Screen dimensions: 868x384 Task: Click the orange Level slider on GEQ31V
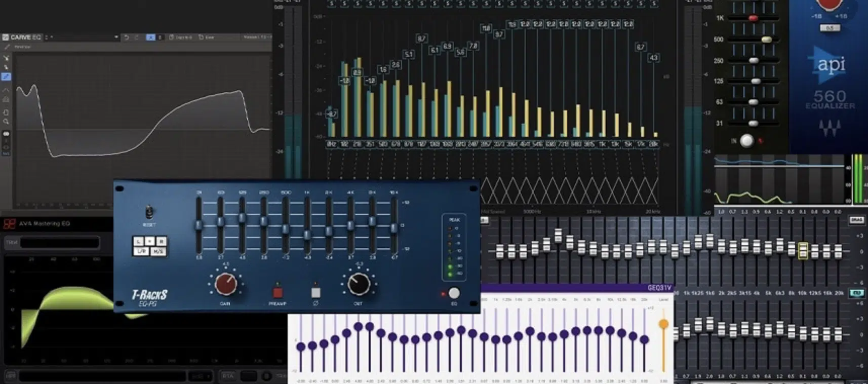coord(663,324)
